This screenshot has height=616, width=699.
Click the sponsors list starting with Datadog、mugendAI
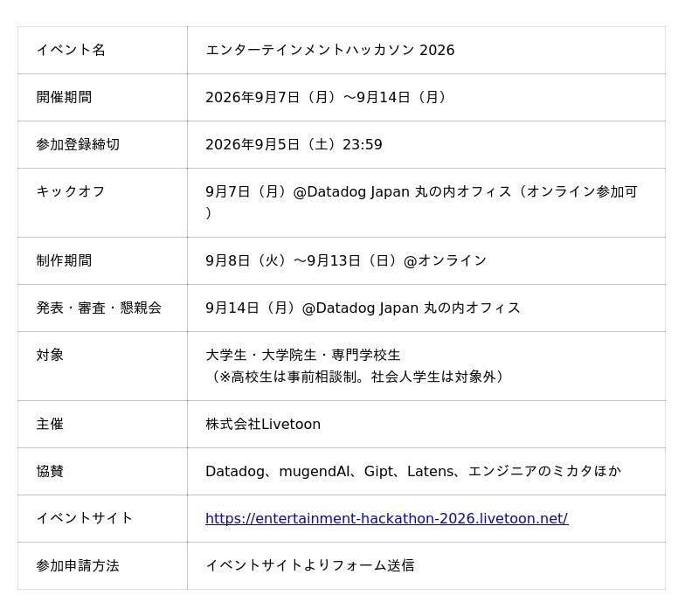coord(413,471)
